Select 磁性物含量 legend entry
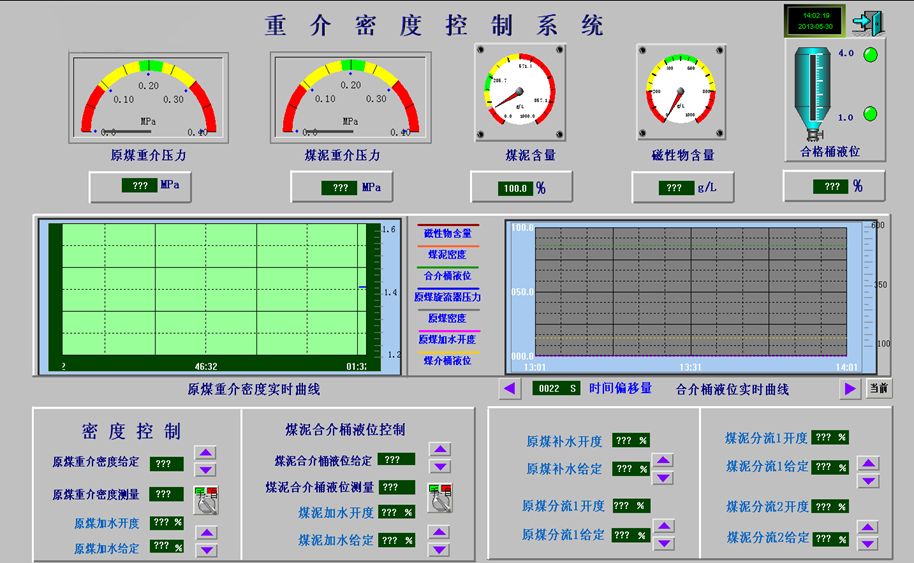Screen dimensions: 914x563 [447, 233]
